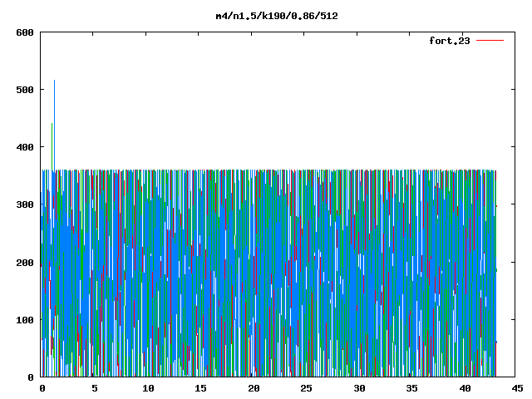Image resolution: width=532 pixels, height=399 pixels.
Task: Click the fort.23 legend label
Action: coord(450,41)
